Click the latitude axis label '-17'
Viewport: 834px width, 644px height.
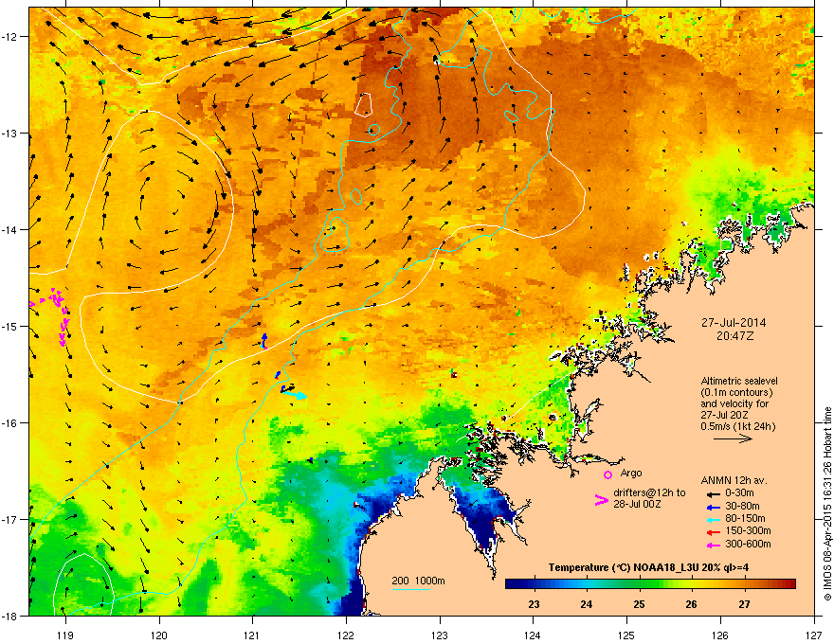coord(9,519)
